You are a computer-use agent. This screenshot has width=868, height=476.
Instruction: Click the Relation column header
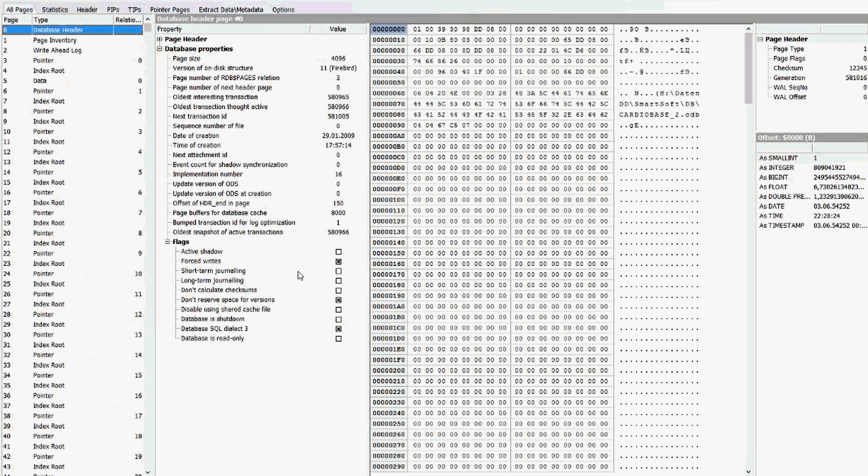[x=128, y=20]
